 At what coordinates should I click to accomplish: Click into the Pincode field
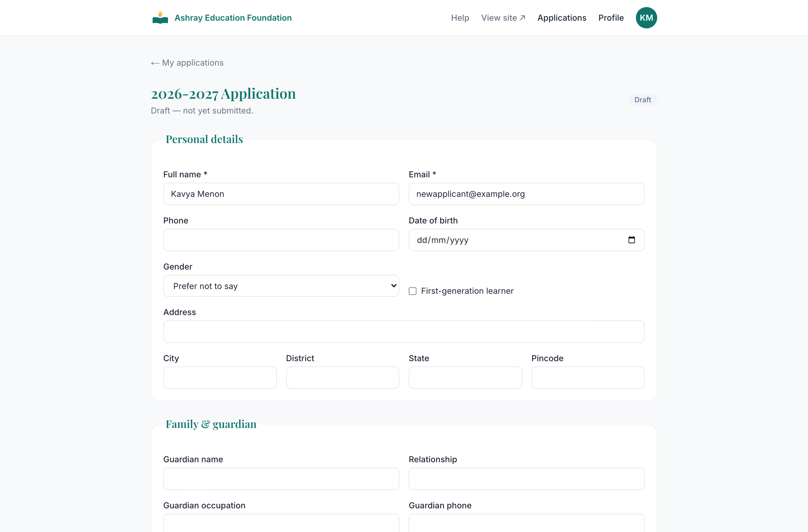pyautogui.click(x=588, y=378)
